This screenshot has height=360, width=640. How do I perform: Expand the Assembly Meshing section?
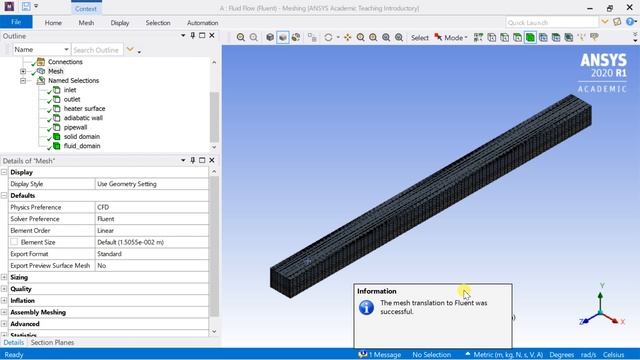[x=4, y=312]
